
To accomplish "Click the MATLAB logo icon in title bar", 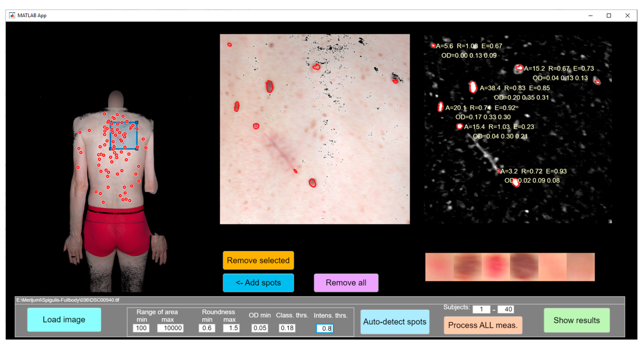I will [12, 16].
